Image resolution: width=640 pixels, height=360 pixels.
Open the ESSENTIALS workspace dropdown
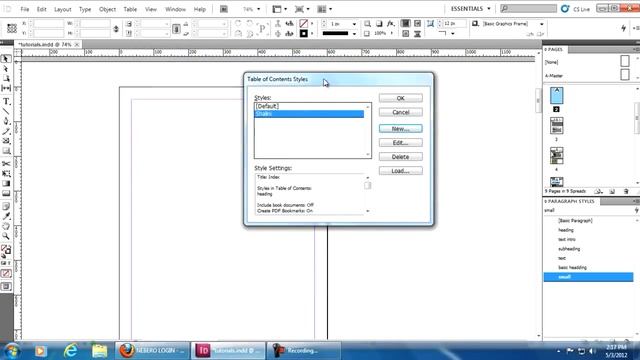point(470,9)
